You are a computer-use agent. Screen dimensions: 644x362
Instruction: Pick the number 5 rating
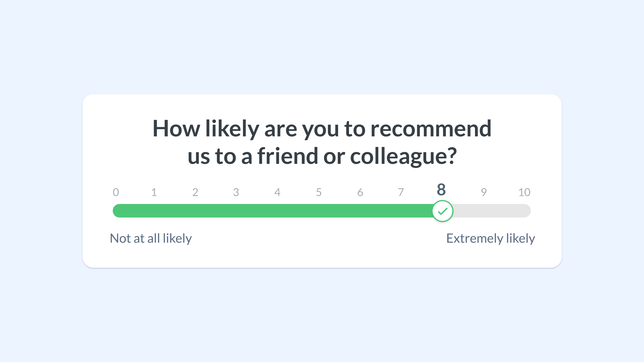coord(319,192)
